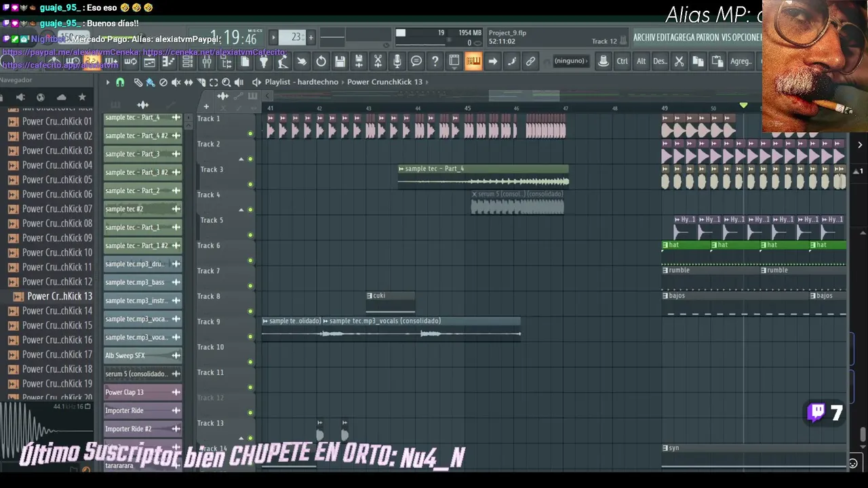Image resolution: width=868 pixels, height=488 pixels.
Task: Open the (ninguno) snap dropdown
Action: tap(570, 62)
